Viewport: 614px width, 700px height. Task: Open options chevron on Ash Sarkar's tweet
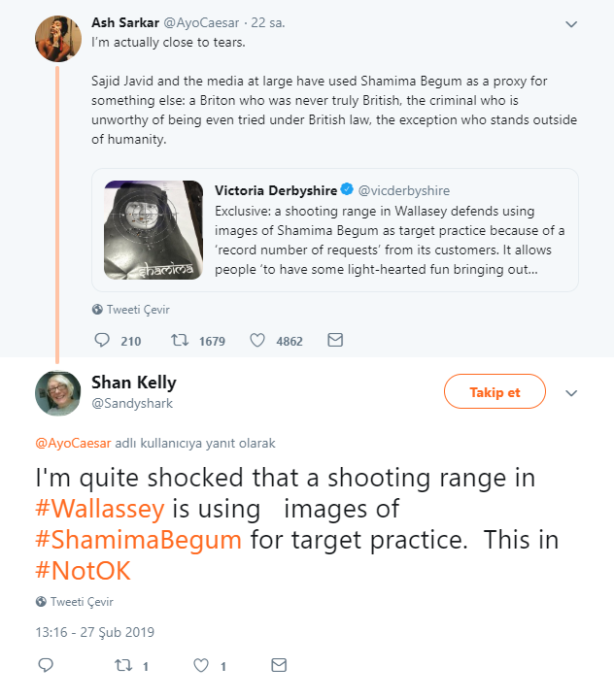tap(571, 24)
